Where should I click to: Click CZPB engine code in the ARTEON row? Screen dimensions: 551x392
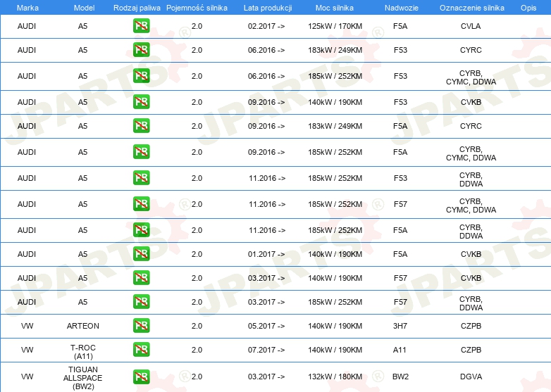(471, 326)
